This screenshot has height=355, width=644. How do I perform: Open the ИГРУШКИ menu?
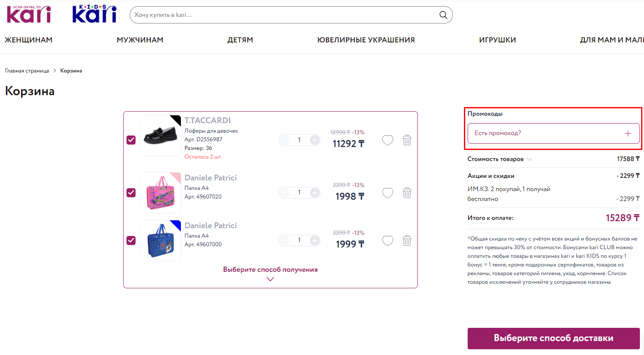click(x=497, y=40)
